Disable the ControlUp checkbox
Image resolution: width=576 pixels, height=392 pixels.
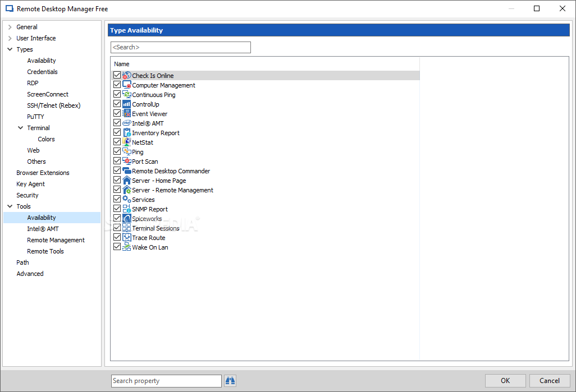pyautogui.click(x=117, y=104)
